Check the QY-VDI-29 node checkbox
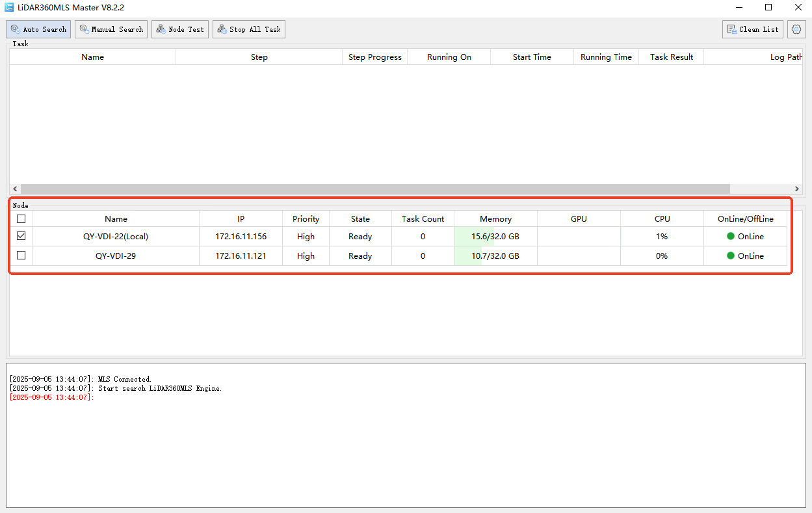Screen dimensions: 812x513 click(x=21, y=256)
